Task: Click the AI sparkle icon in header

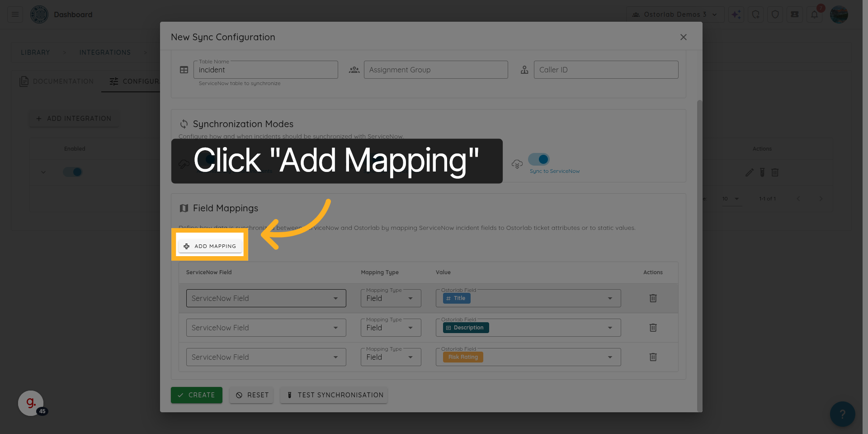Action: click(x=736, y=14)
